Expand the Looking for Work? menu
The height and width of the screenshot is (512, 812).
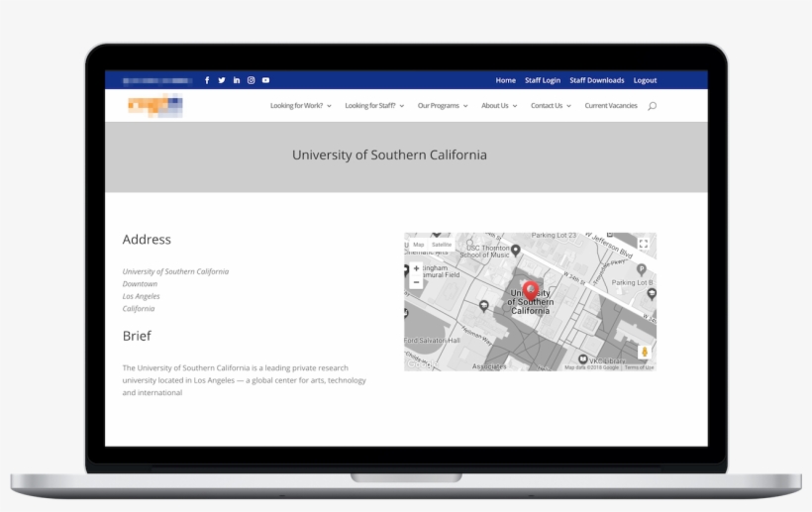pyautogui.click(x=300, y=106)
